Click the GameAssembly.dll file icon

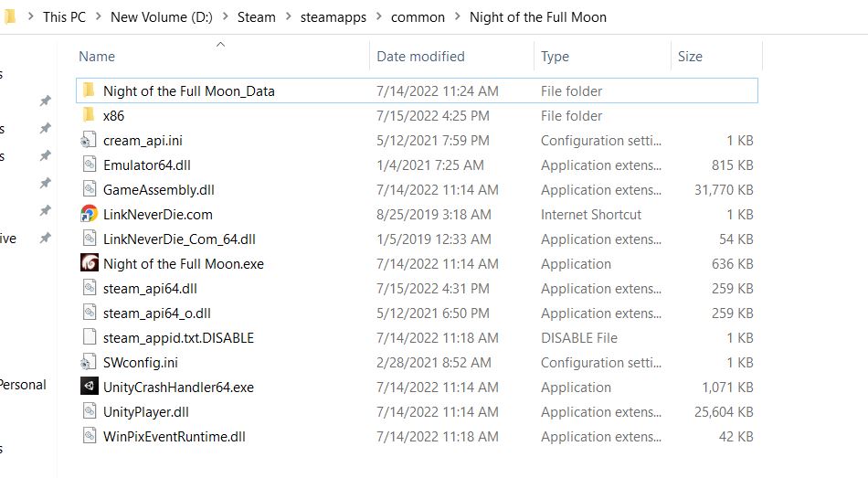point(89,189)
